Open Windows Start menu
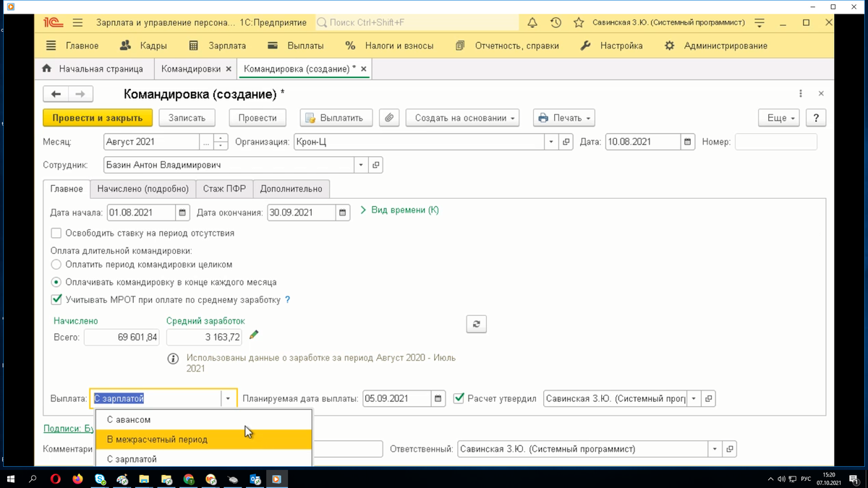 [11, 479]
